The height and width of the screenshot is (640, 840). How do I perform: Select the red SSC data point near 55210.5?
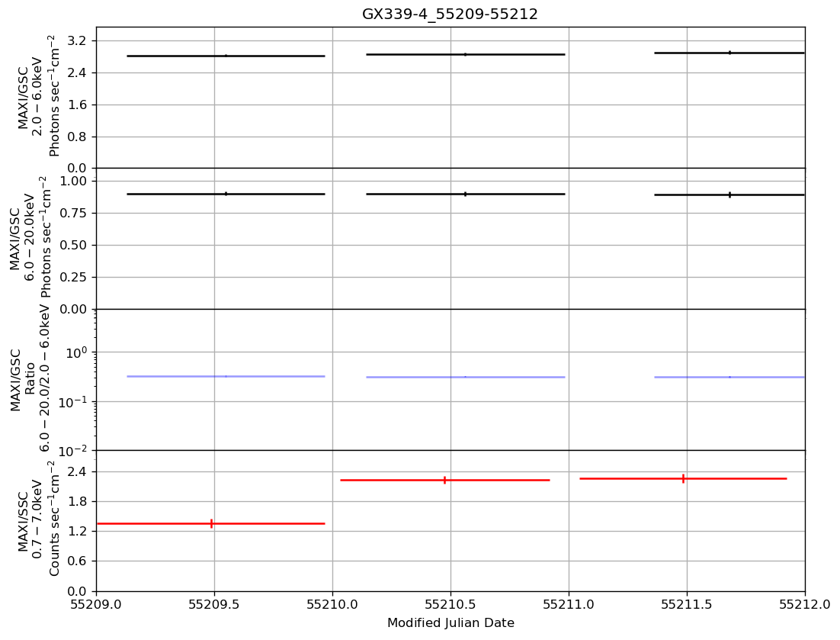444,481
